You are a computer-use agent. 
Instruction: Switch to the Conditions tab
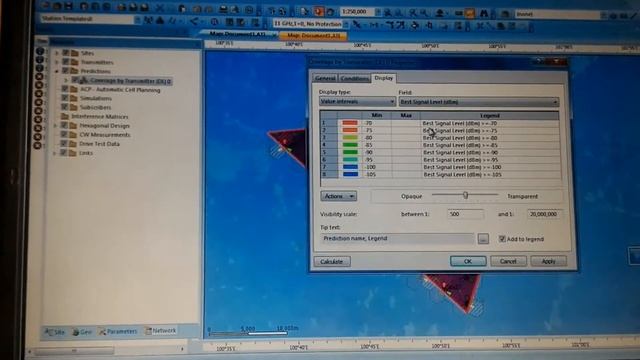click(x=354, y=78)
